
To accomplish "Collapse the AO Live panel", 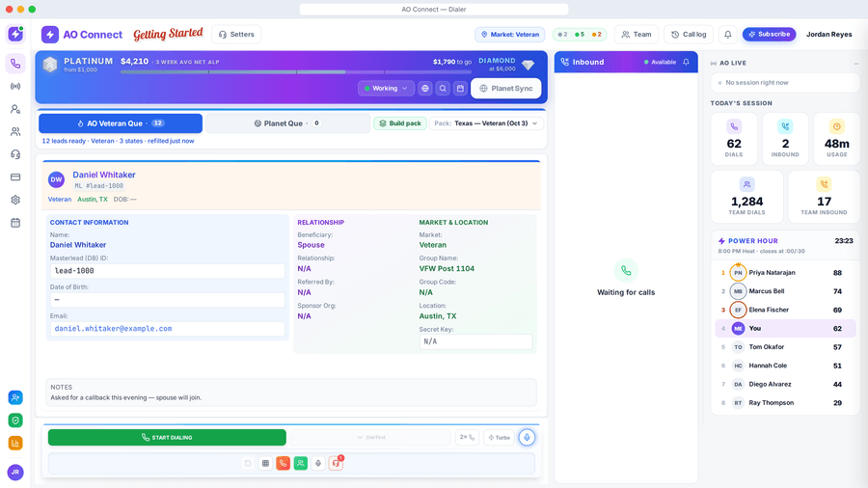I will [x=855, y=63].
